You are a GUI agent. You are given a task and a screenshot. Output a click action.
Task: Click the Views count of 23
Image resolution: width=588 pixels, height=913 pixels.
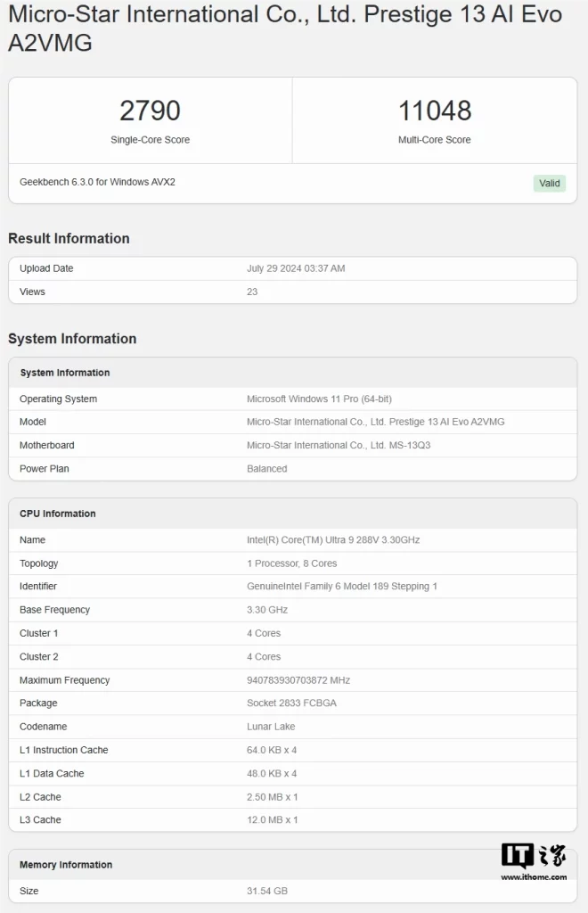coord(252,292)
